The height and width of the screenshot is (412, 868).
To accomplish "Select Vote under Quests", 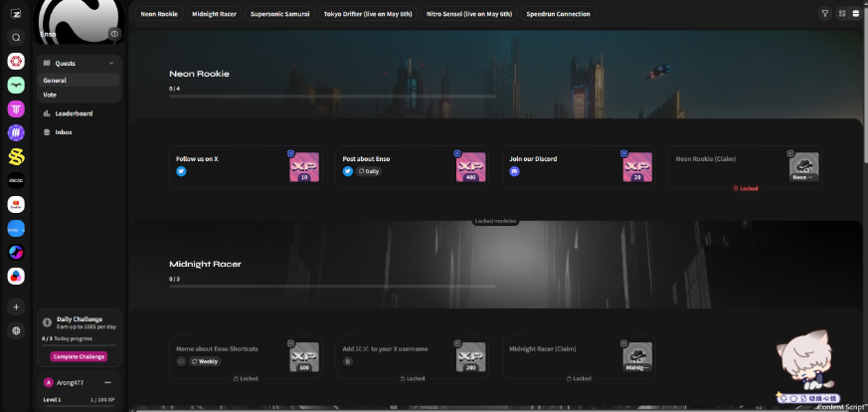I will coord(80,95).
